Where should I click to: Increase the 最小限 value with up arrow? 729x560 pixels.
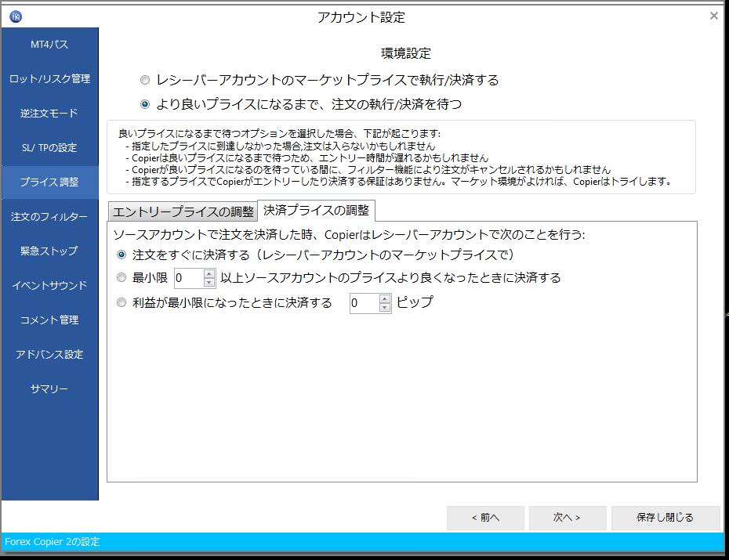point(209,273)
